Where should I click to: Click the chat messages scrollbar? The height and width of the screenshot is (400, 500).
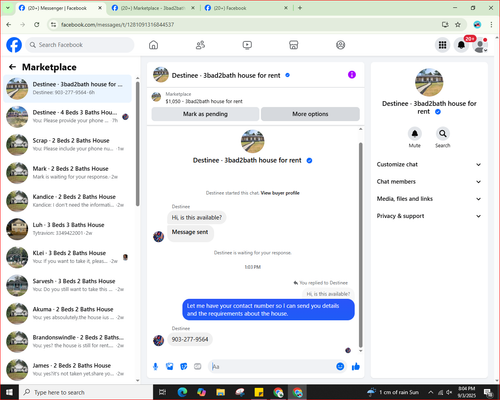pyautogui.click(x=360, y=245)
